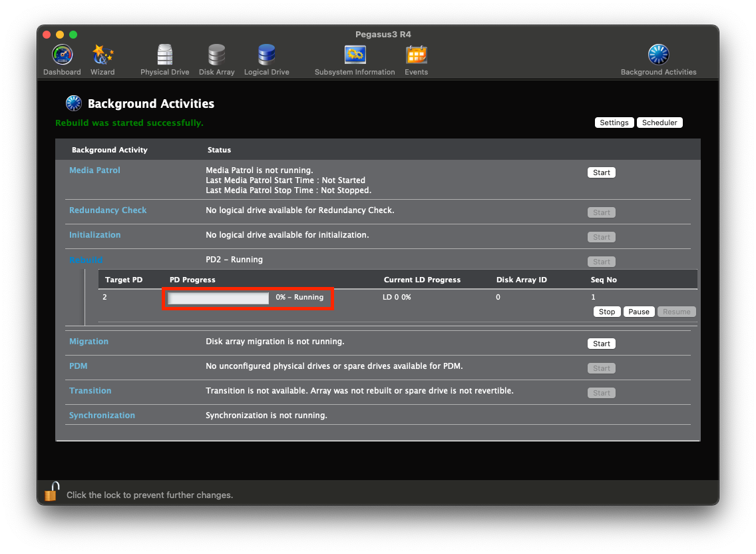
Task: Click the greyed Resume button
Action: (x=676, y=312)
